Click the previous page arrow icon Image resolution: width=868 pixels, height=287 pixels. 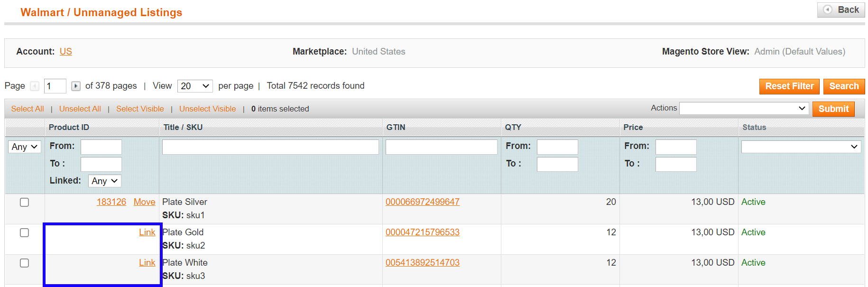pos(34,86)
